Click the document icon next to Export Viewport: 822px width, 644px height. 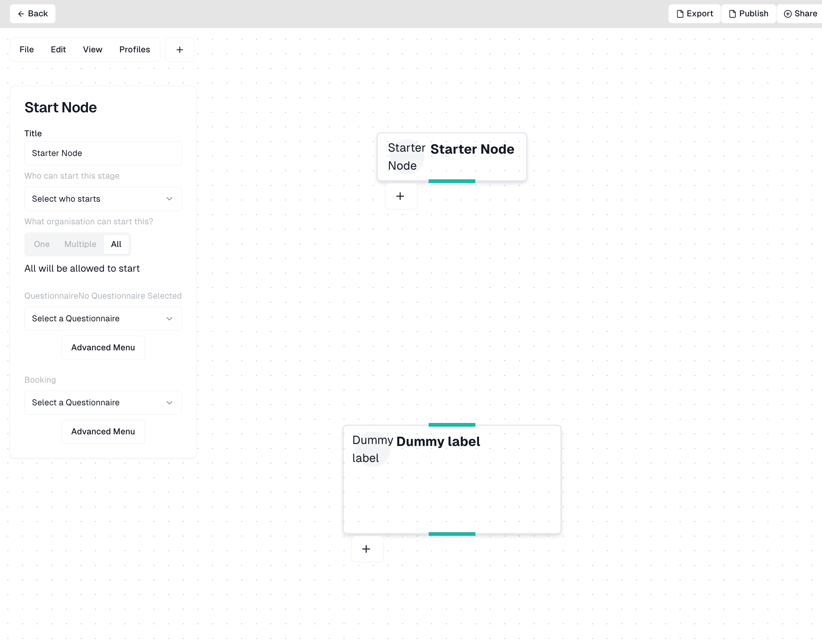680,13
